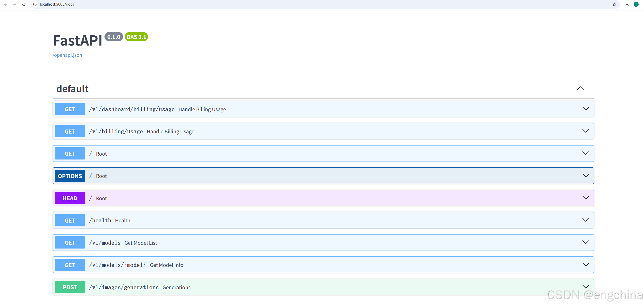
Task: Click the /v1/models/{model} path text
Action: tap(117, 265)
